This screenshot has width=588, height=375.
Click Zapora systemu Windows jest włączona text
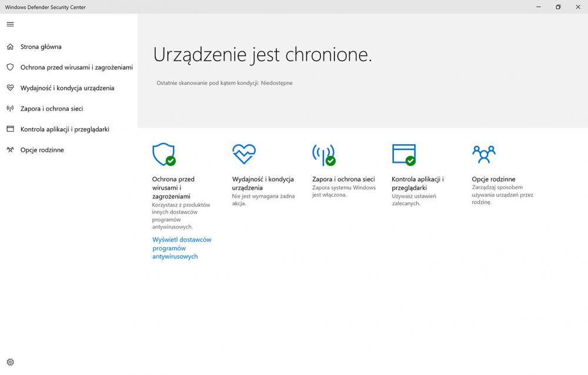point(344,191)
